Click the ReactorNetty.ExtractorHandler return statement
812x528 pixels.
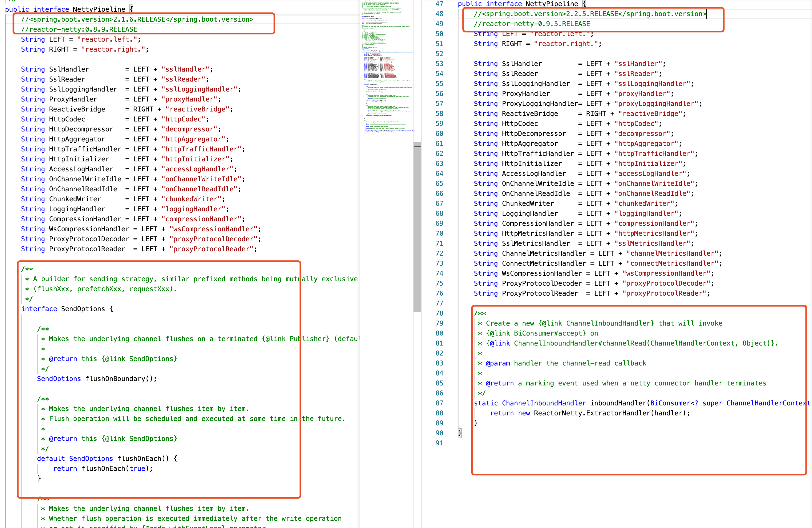pos(590,413)
